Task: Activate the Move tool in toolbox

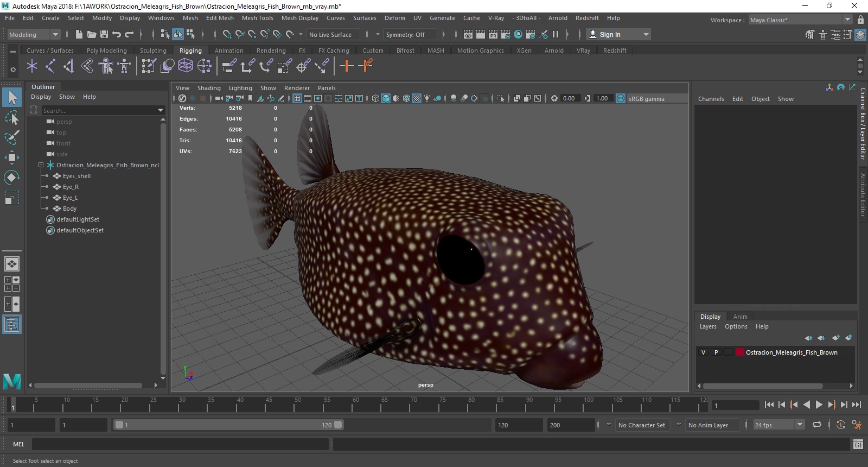Action: click(x=12, y=157)
